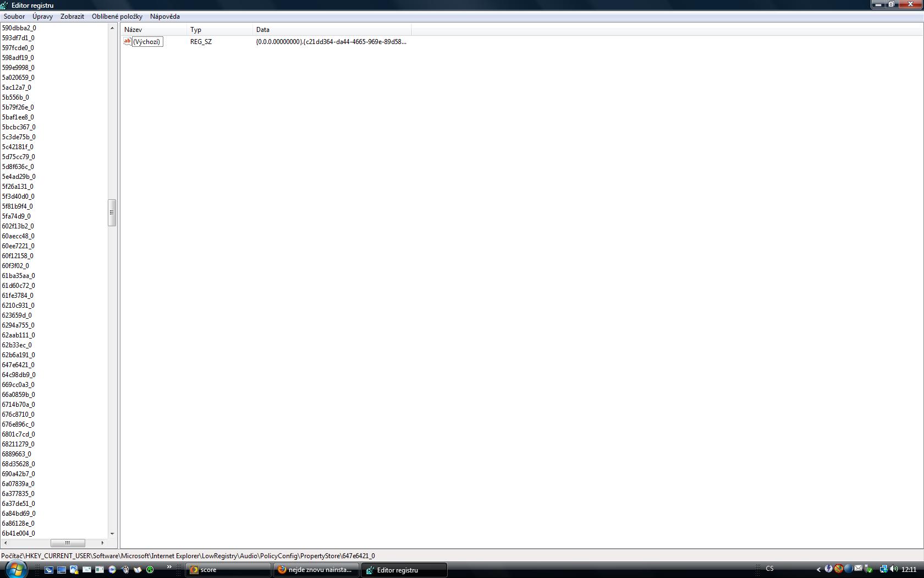Select the 5f81b9f4_0 registry key
924x578 pixels.
pyautogui.click(x=17, y=206)
